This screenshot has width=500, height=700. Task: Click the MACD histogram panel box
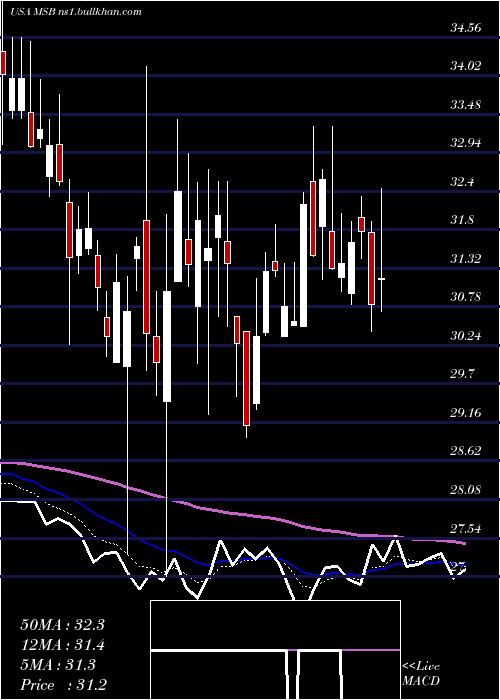[275, 650]
